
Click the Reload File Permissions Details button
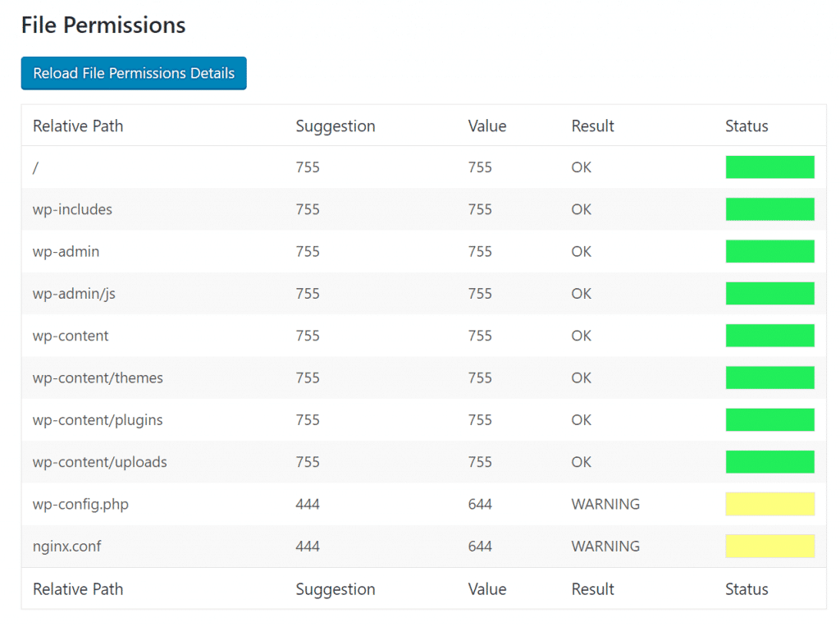coord(133,73)
